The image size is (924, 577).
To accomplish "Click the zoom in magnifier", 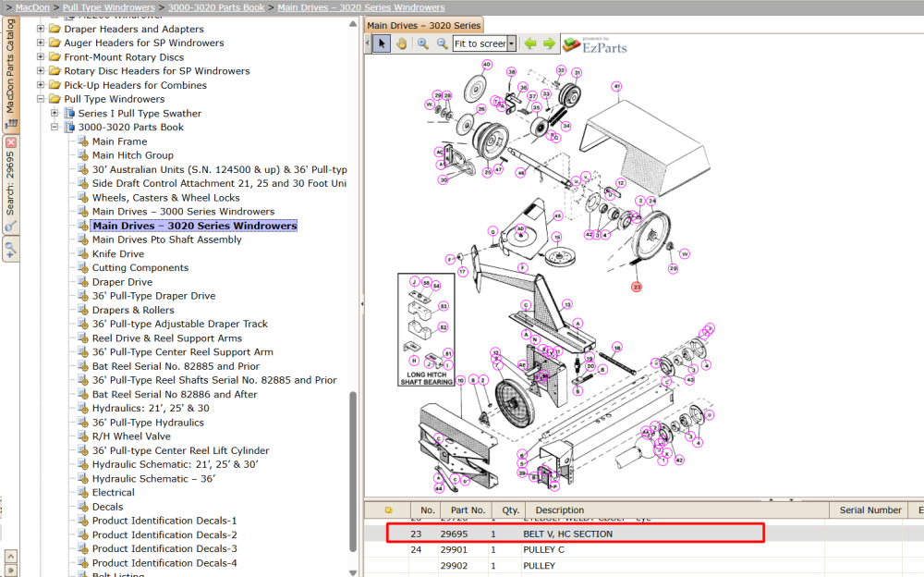I will point(422,43).
